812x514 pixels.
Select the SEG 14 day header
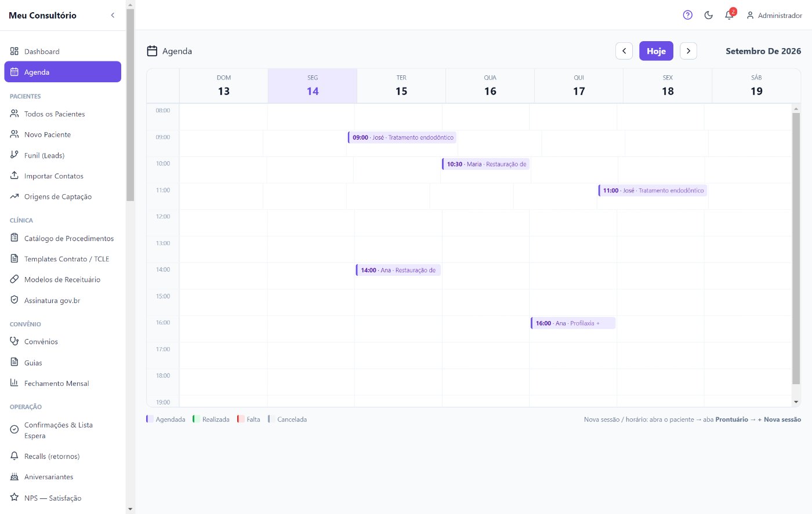tap(313, 86)
